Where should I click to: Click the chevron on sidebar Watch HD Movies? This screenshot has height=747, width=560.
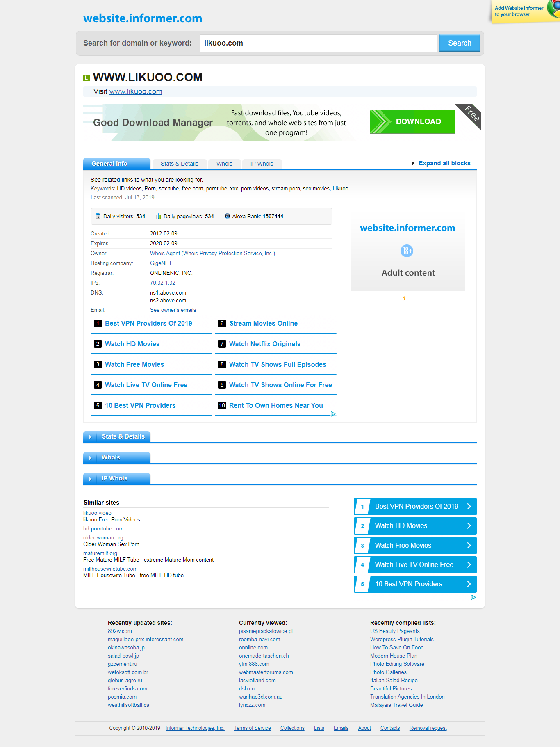469,526
